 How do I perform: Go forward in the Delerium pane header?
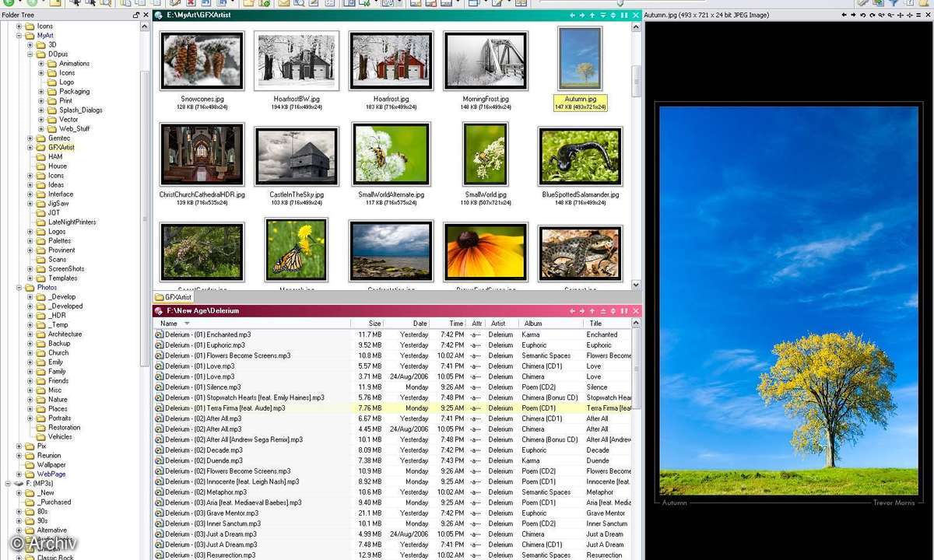click(581, 310)
